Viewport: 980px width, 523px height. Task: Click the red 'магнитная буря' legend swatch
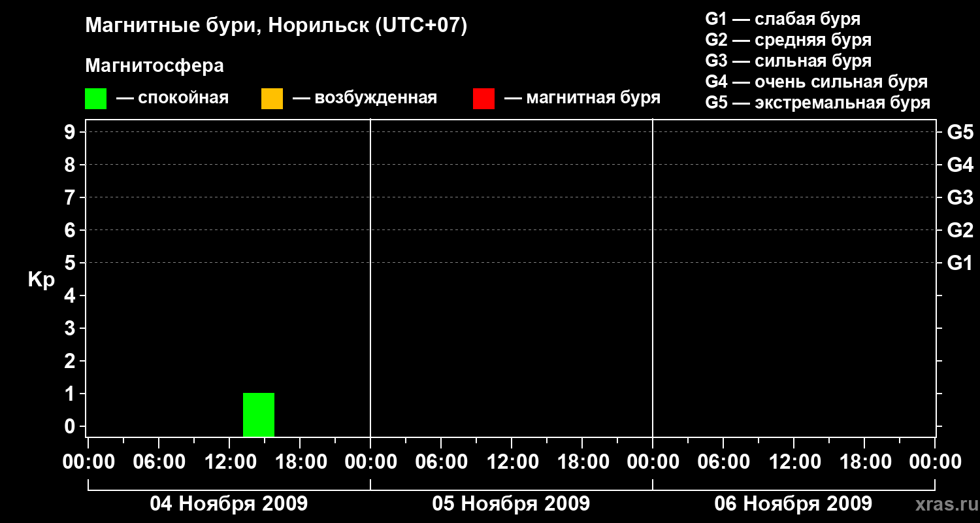point(483,99)
